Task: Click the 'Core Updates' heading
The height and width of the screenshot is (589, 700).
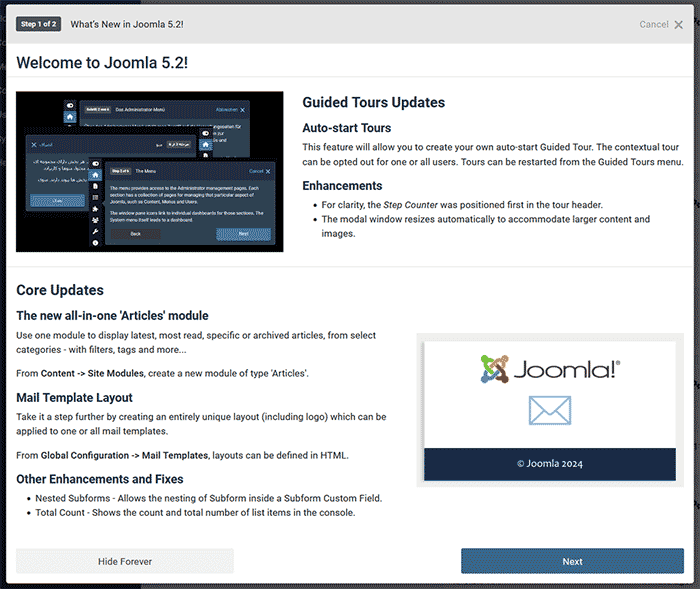Action: tap(60, 290)
